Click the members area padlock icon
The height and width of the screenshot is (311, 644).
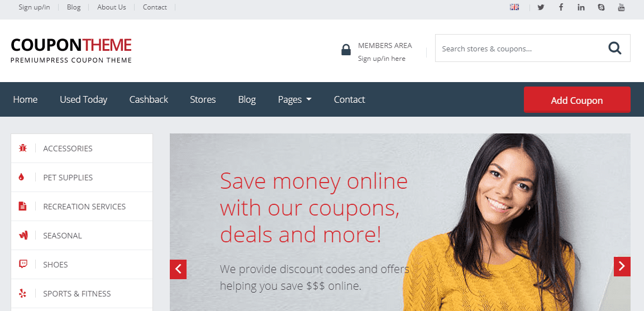pos(346,50)
